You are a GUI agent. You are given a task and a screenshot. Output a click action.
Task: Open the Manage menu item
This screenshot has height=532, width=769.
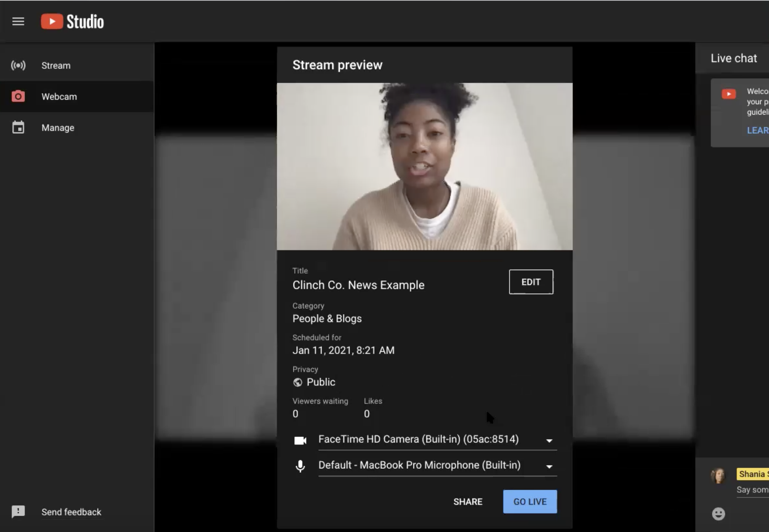(58, 128)
